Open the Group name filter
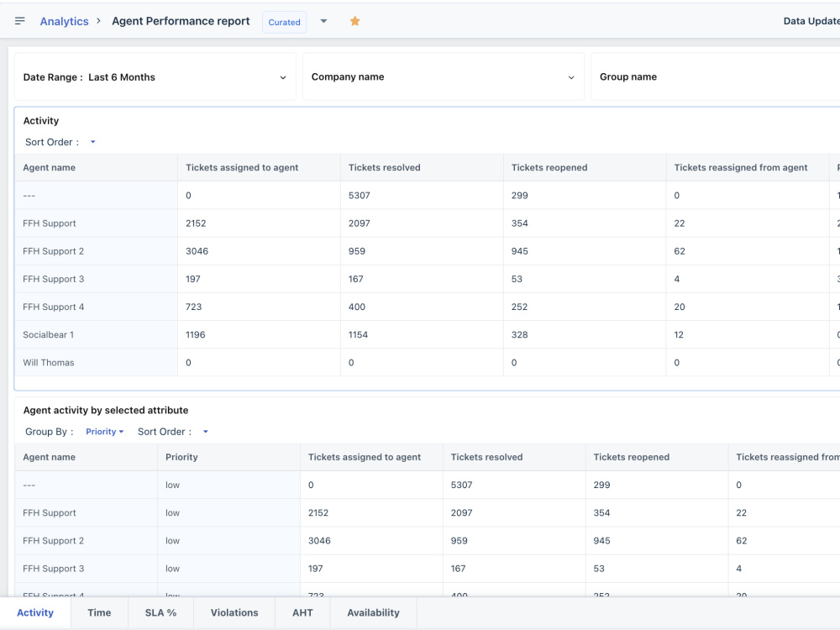This screenshot has width=840, height=630. click(715, 76)
